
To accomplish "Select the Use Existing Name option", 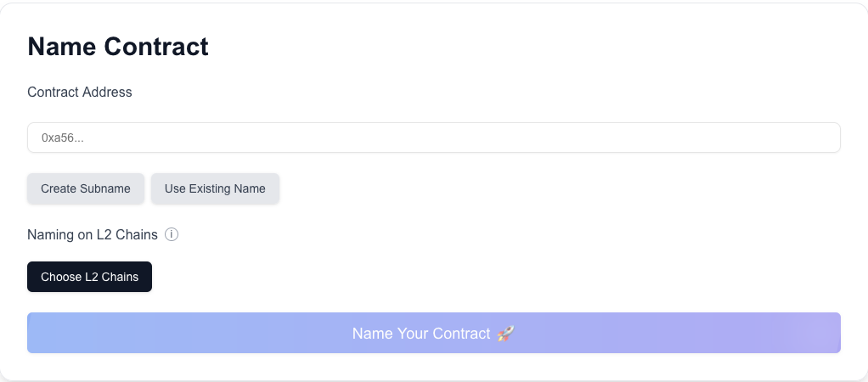I will click(x=215, y=188).
